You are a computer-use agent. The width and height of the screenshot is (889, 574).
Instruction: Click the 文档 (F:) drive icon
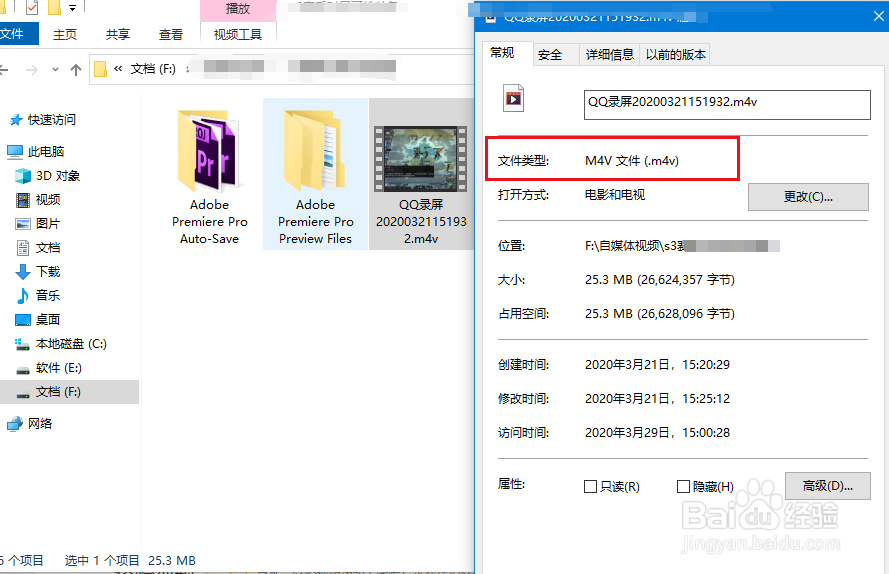[23, 394]
